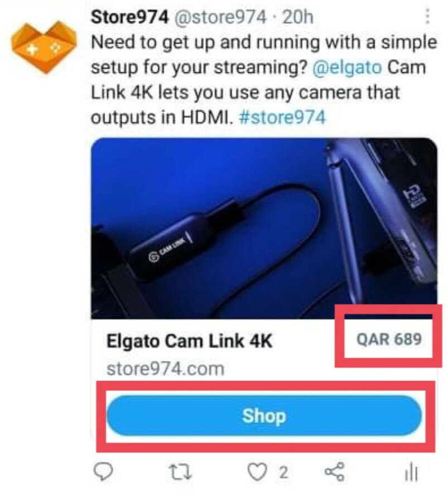Open the 20h timestamp of the tweet
The width and height of the screenshot is (448, 495).
click(x=297, y=17)
